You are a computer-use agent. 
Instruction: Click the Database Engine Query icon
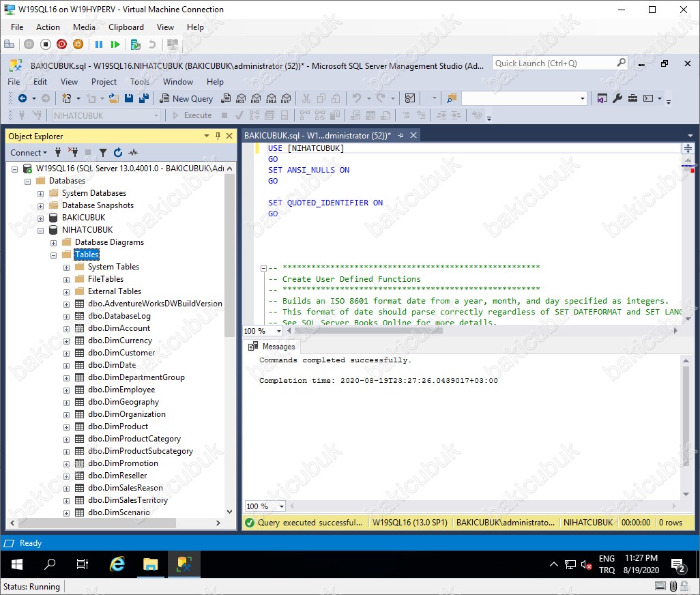(x=227, y=98)
